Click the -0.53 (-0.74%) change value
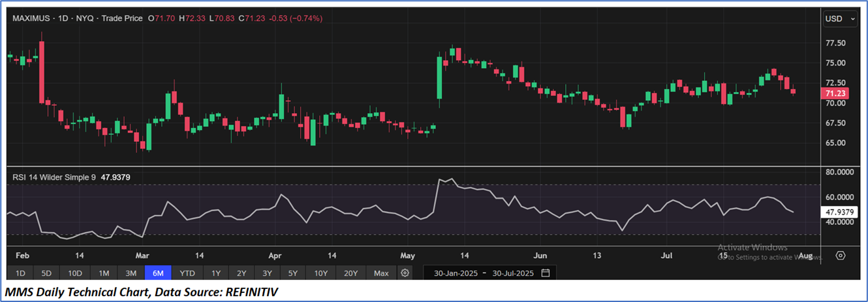The image size is (868, 302). (295, 18)
